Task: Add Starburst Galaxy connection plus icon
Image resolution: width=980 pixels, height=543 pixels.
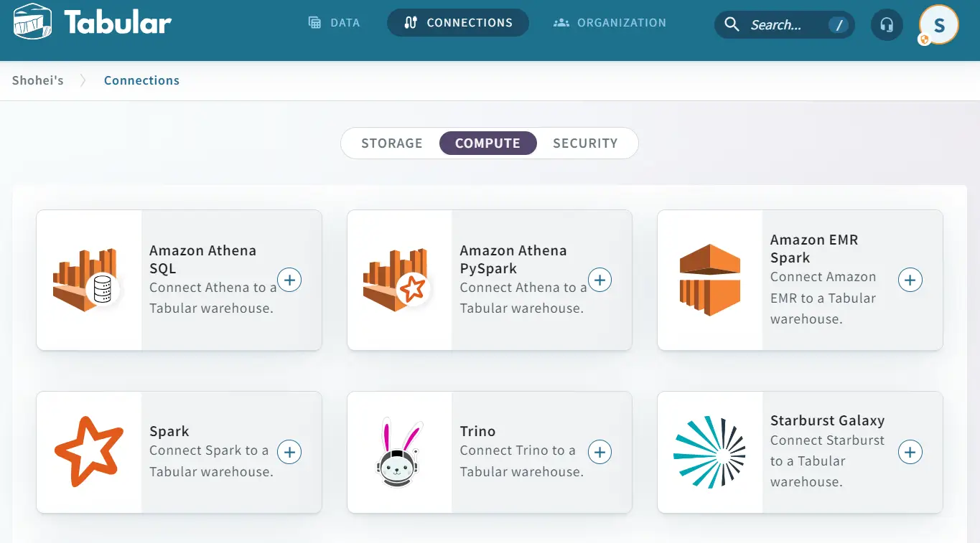Action: point(910,452)
